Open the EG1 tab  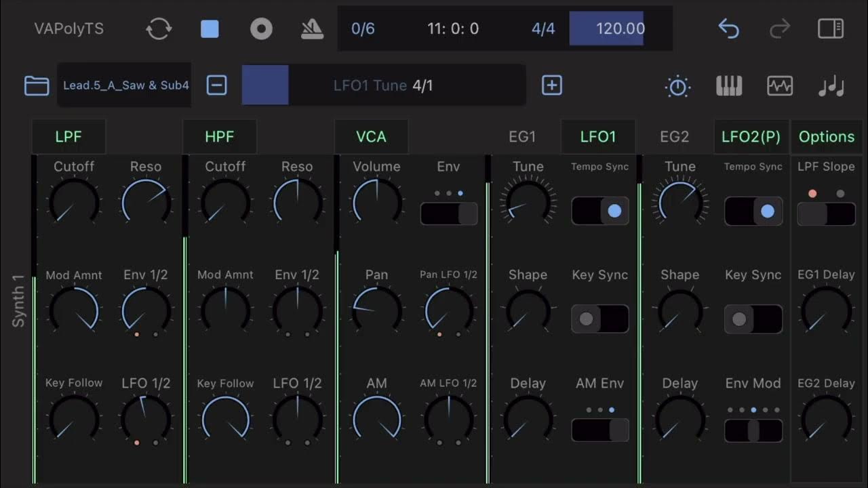[x=522, y=137]
